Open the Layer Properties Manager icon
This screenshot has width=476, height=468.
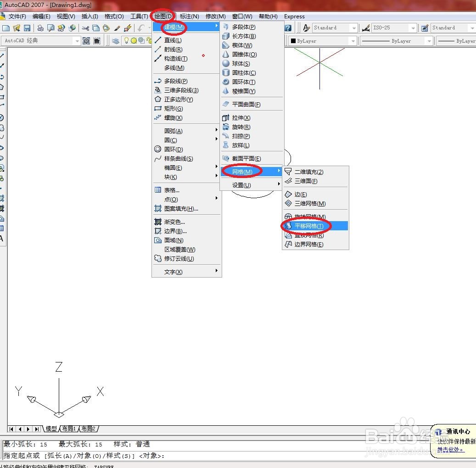tap(115, 41)
